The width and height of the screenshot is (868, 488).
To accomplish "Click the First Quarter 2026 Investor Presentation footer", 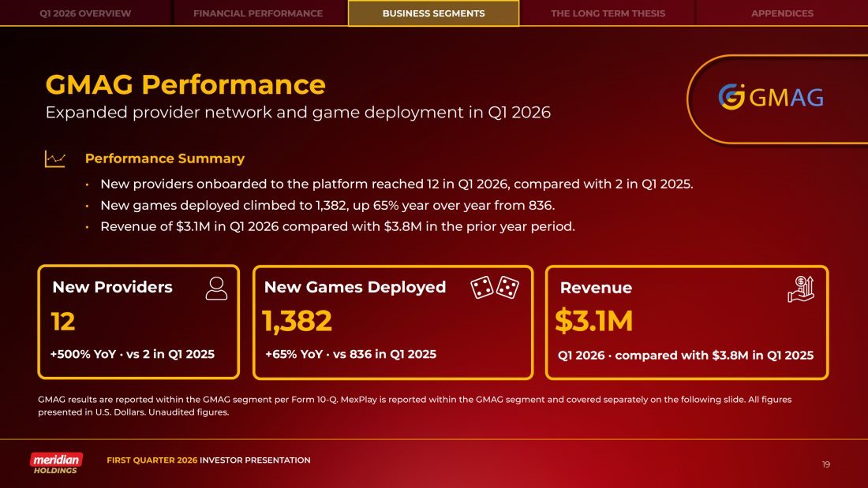I will [208, 460].
